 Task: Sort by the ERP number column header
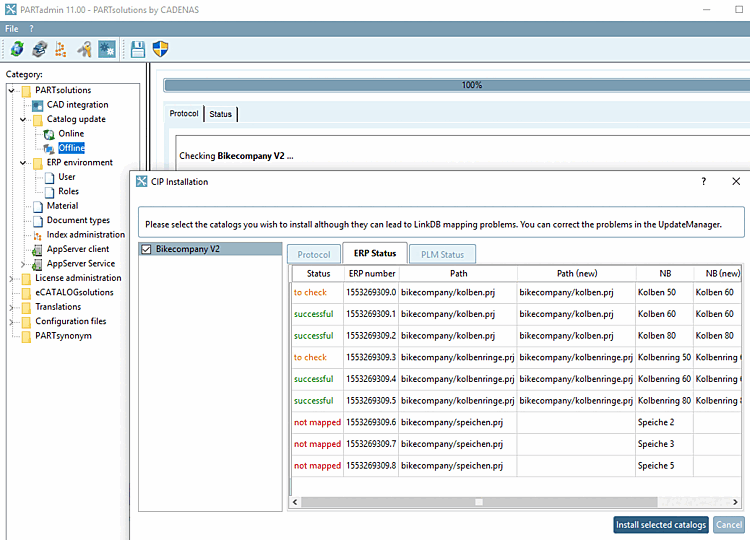click(x=372, y=274)
